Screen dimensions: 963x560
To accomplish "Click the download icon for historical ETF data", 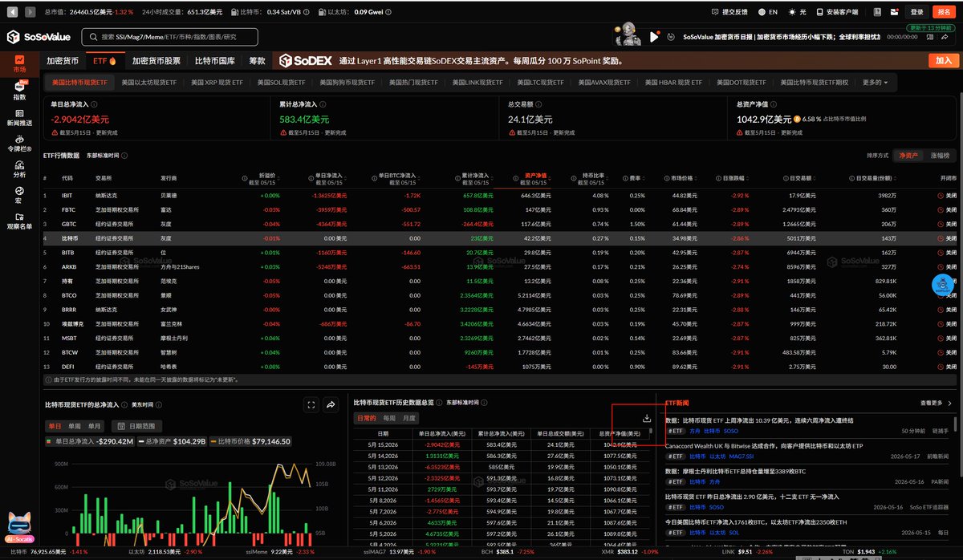I will (x=646, y=418).
